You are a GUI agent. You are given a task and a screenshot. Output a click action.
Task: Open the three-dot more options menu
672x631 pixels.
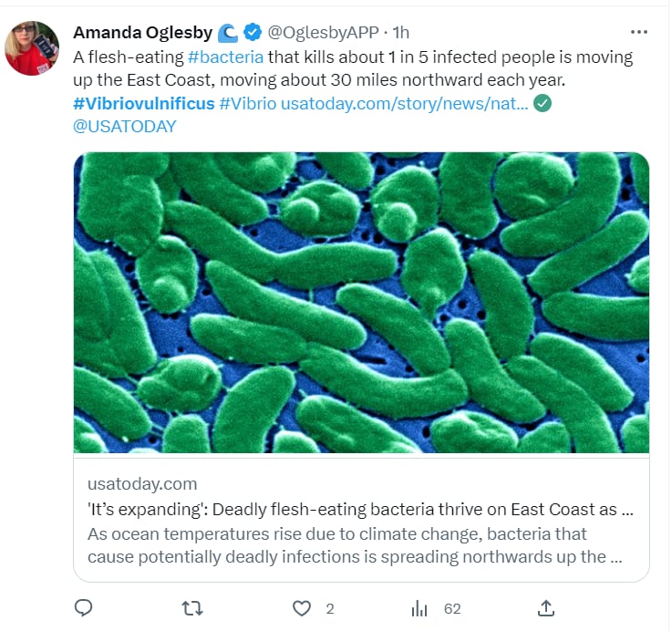(639, 32)
